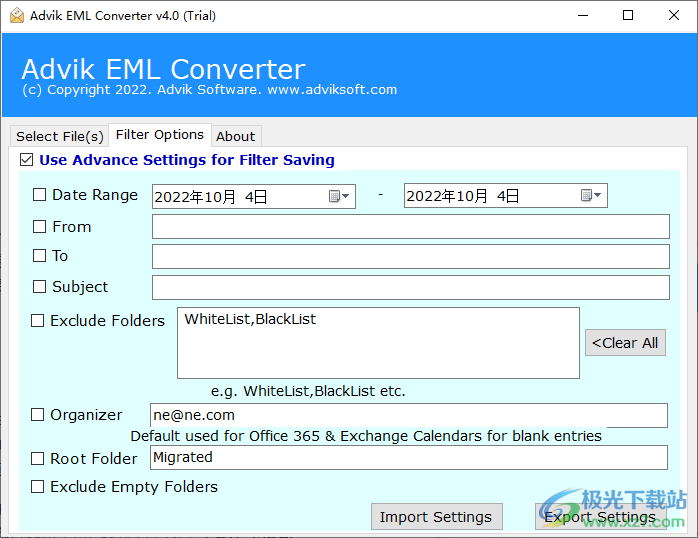
Task: Enable the Subject filter checkbox
Action: pyautogui.click(x=39, y=287)
